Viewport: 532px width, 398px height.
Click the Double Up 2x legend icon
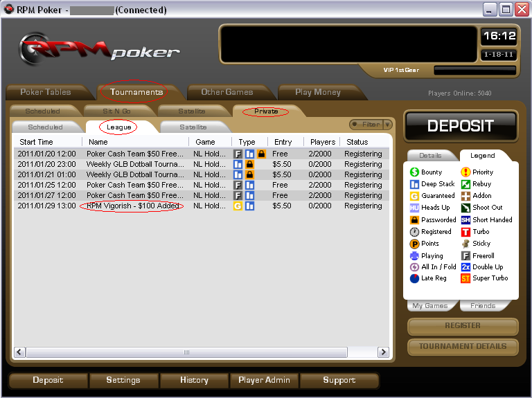(465, 267)
